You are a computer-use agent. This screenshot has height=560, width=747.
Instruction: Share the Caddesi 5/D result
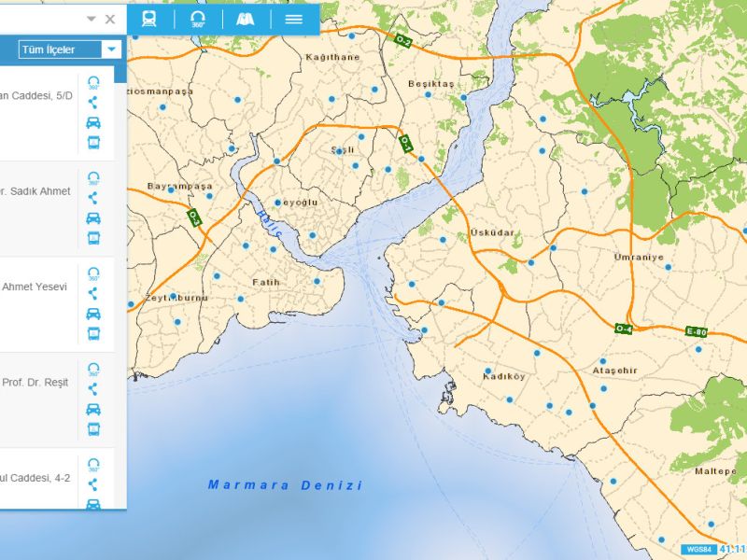(x=93, y=103)
